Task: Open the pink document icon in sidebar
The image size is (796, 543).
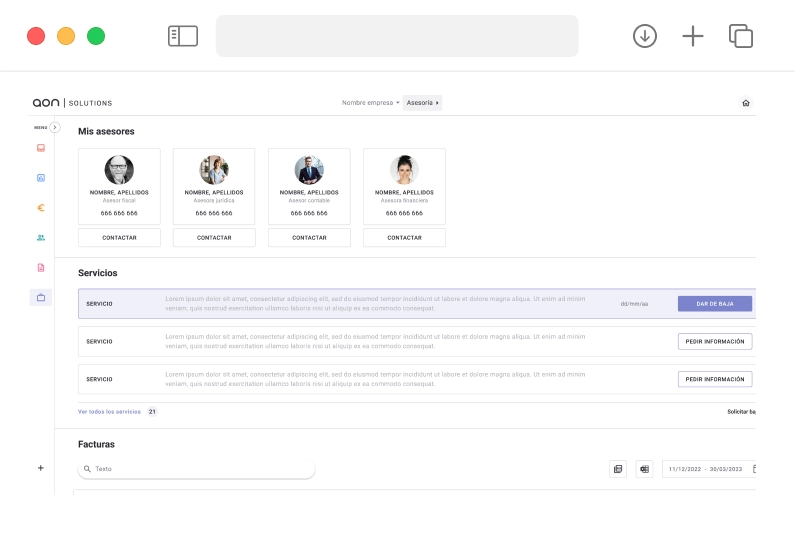Action: coord(41,268)
